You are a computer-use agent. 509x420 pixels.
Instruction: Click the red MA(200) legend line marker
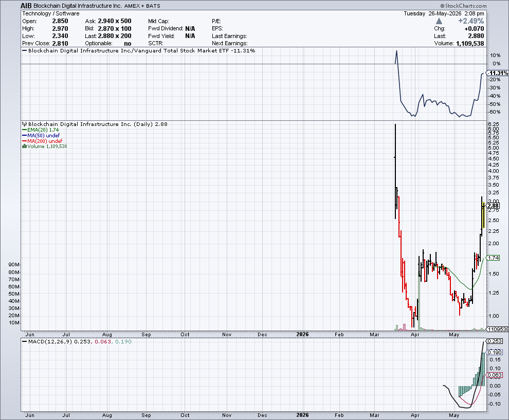coord(24,141)
